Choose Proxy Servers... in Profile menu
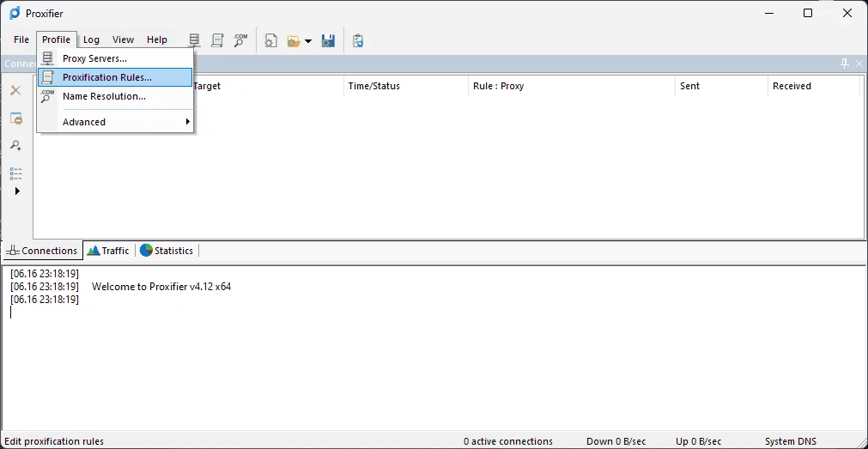The width and height of the screenshot is (868, 449). pos(115,58)
